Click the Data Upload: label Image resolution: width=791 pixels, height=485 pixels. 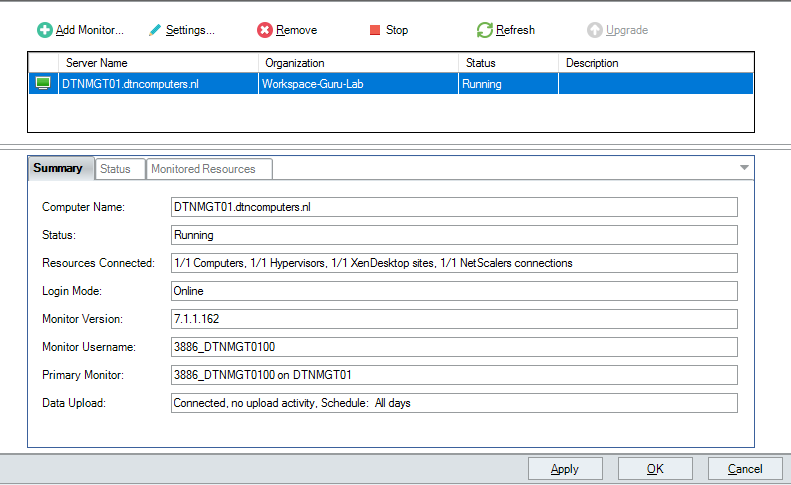(x=74, y=403)
